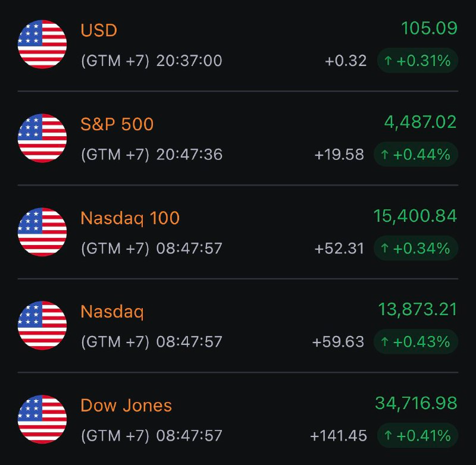
Task: Click the 20:37:00 timestamp under USD
Action: [x=189, y=61]
